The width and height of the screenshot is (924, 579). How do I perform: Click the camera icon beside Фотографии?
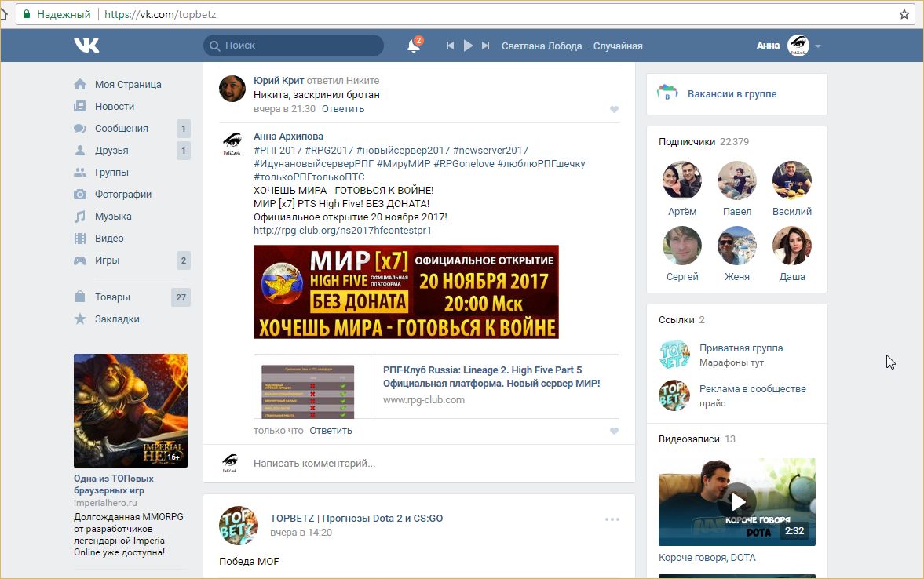click(80, 195)
